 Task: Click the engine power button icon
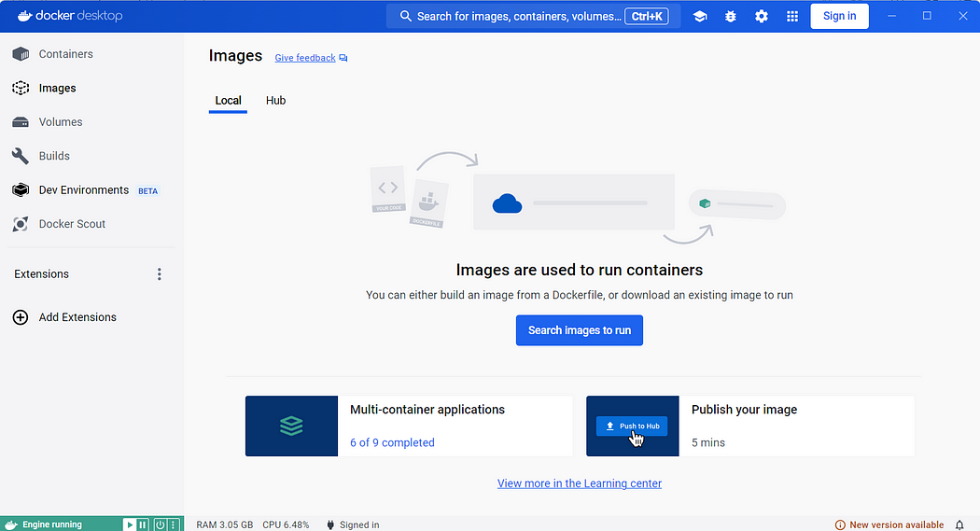coord(160,524)
